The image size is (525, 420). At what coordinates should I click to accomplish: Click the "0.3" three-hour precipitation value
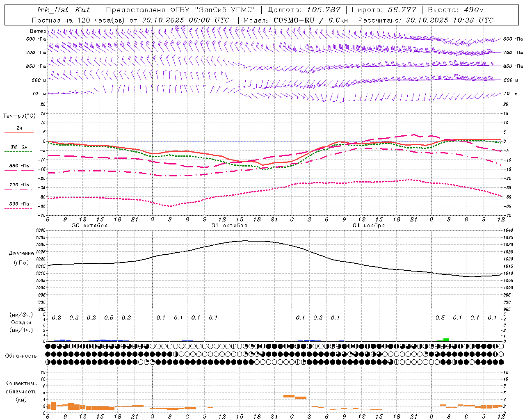[x=57, y=318]
